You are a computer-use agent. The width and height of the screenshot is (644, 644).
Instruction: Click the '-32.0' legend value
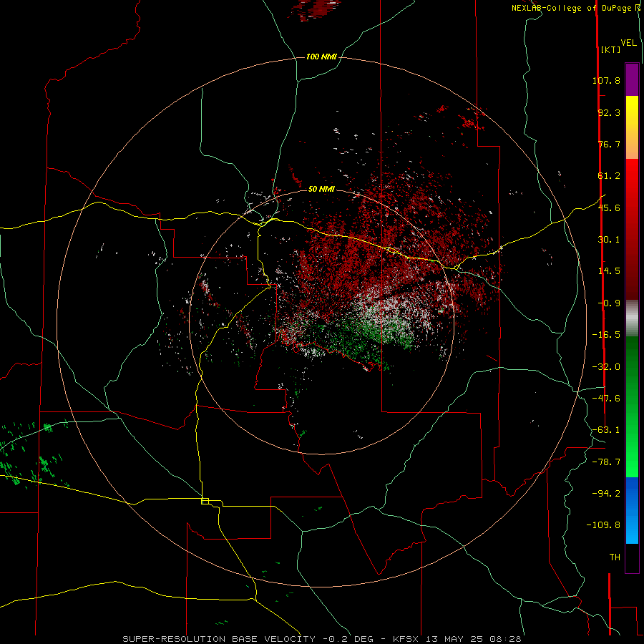[x=606, y=367]
